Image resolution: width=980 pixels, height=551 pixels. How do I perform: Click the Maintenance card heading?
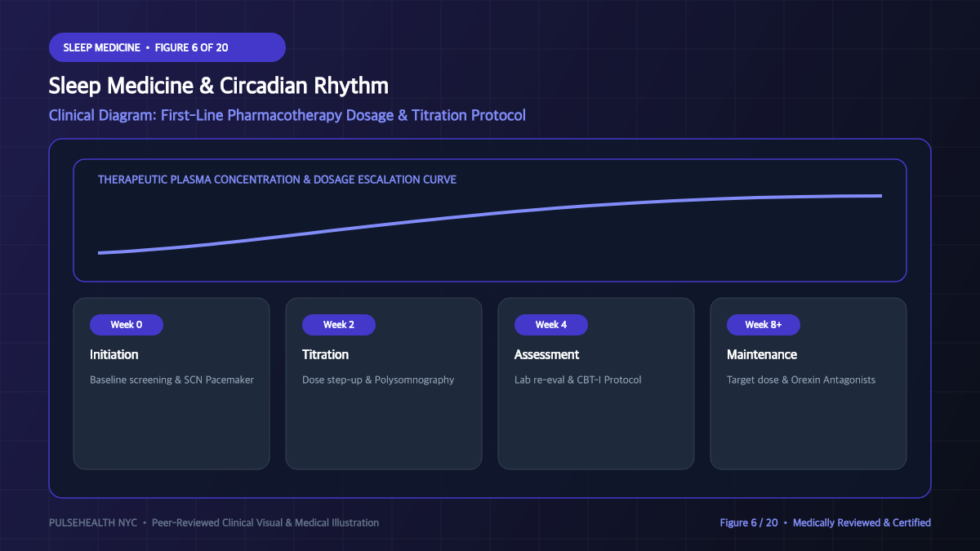tap(762, 354)
